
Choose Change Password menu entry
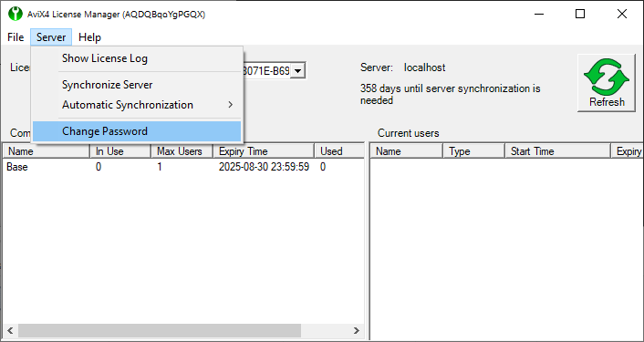click(x=137, y=131)
